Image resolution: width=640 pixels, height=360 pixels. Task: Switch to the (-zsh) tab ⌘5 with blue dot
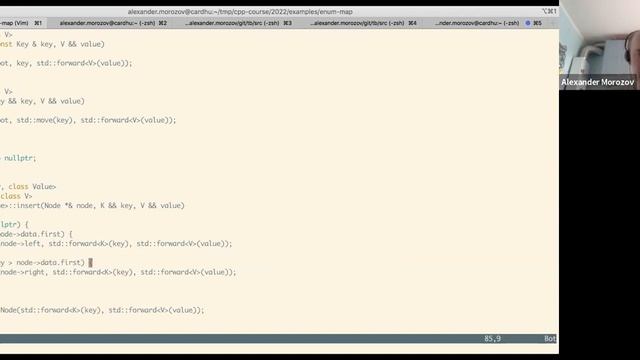488,23
